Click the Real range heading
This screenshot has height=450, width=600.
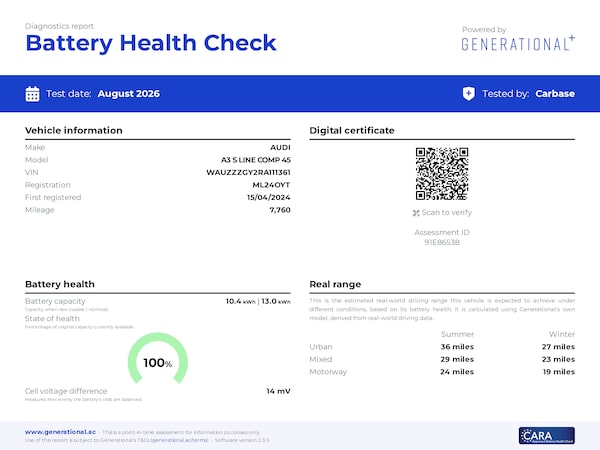335,284
